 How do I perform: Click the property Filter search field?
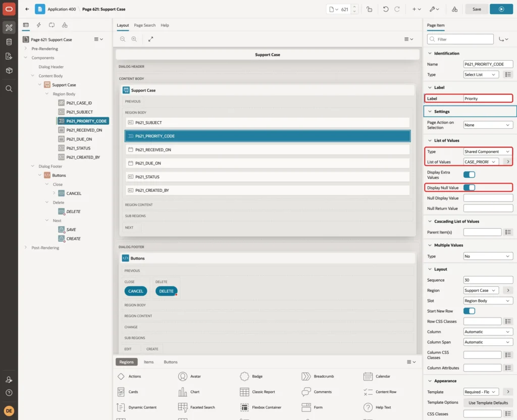460,39
